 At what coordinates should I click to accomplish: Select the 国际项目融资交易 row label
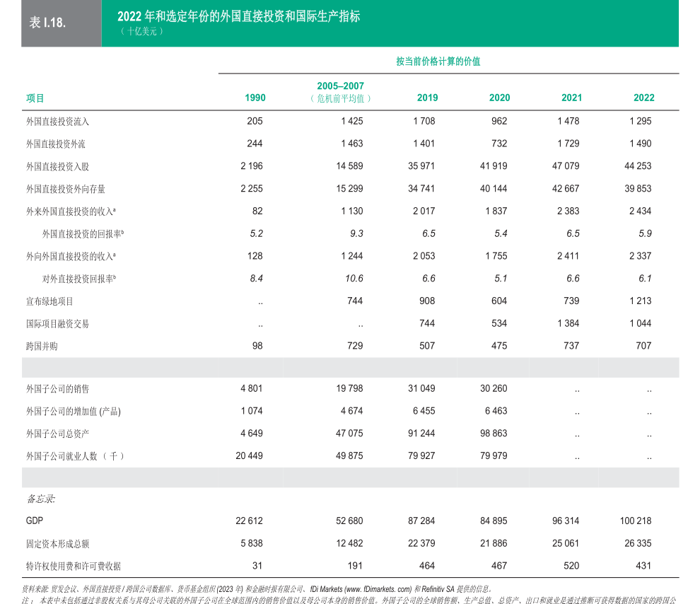pyautogui.click(x=57, y=324)
